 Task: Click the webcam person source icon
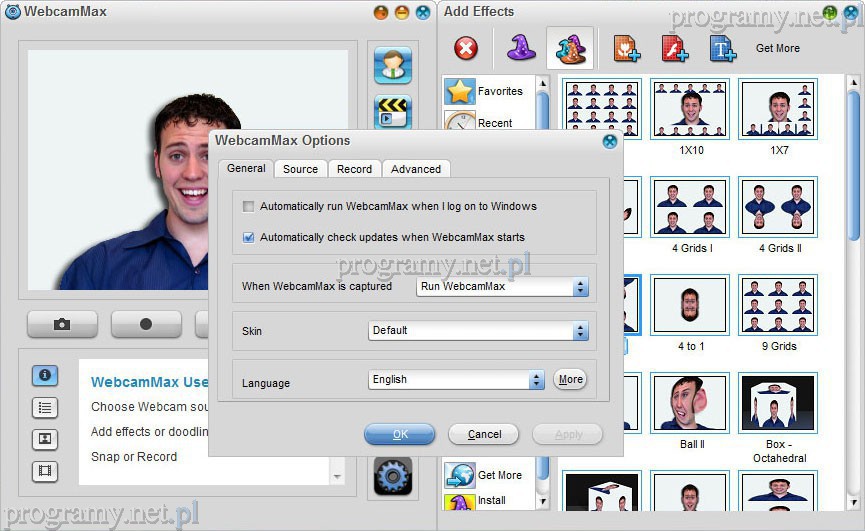pyautogui.click(x=393, y=65)
